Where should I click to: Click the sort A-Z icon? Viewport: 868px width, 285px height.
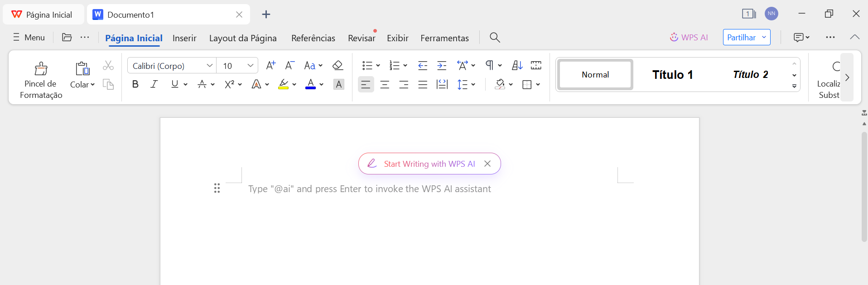click(517, 66)
